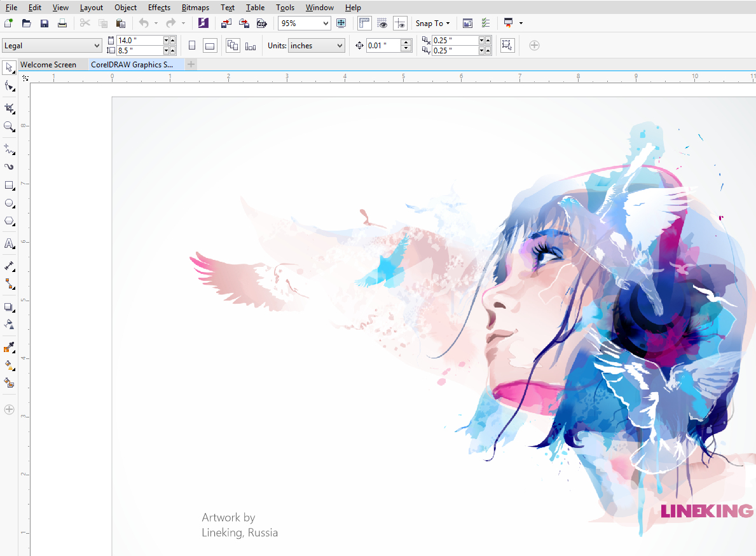Select the Freehand tool
The width and height of the screenshot is (756, 556).
pos(9,149)
